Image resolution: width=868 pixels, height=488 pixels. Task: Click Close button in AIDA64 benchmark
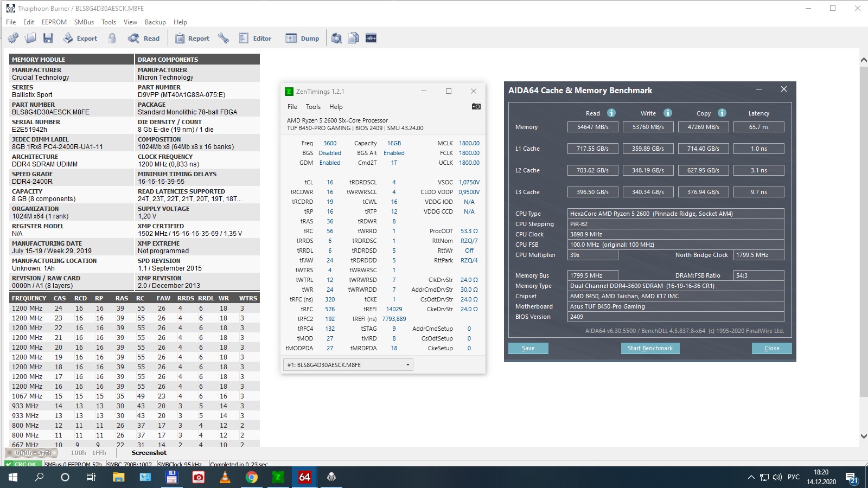tap(771, 348)
